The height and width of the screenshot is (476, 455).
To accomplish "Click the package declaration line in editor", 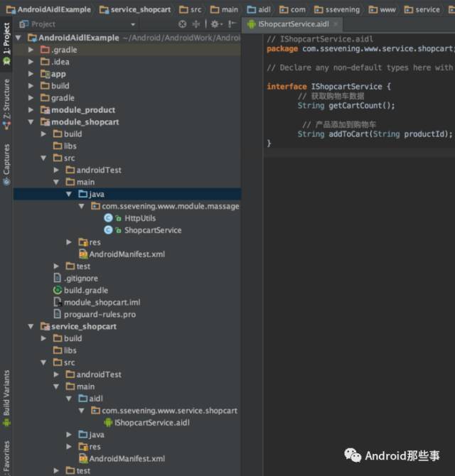I will tap(360, 48).
